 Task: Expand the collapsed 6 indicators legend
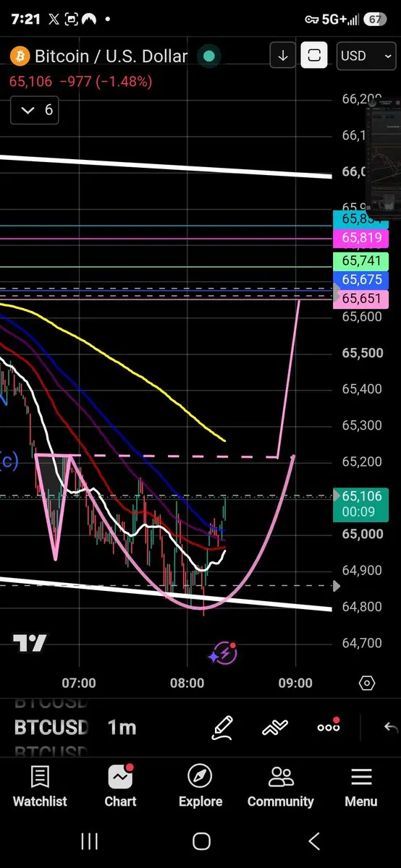35,110
